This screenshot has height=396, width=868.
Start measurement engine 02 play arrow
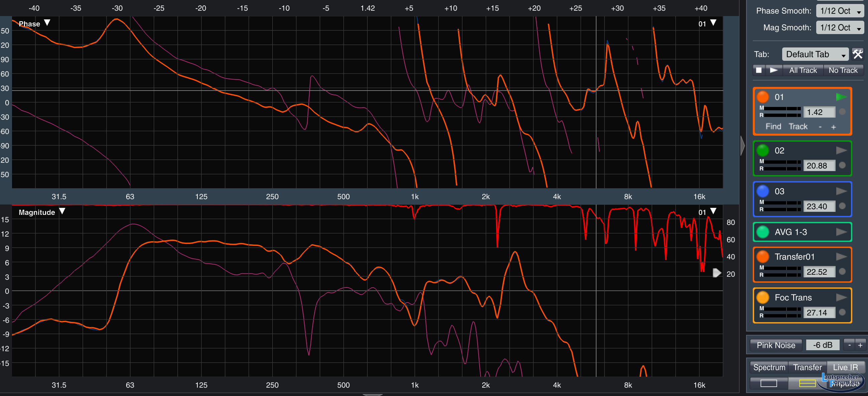841,150
